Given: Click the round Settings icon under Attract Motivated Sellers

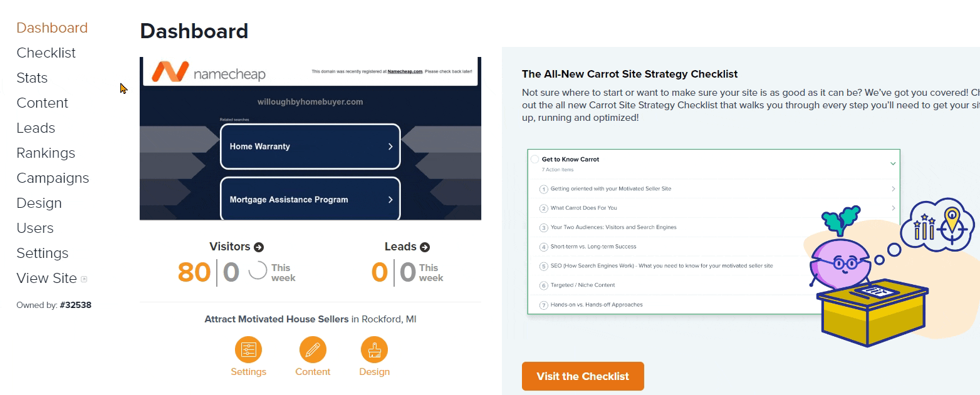Looking at the screenshot, I should (x=248, y=350).
